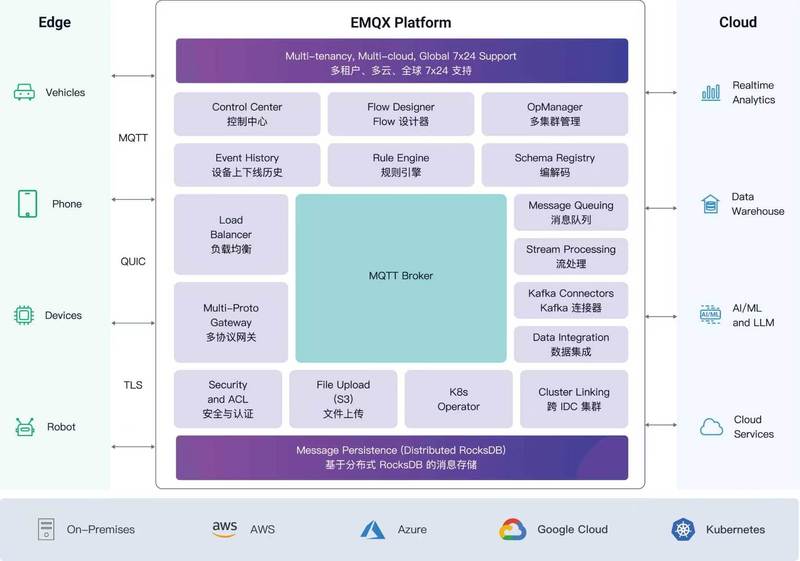Click the Azure logo

[372, 530]
